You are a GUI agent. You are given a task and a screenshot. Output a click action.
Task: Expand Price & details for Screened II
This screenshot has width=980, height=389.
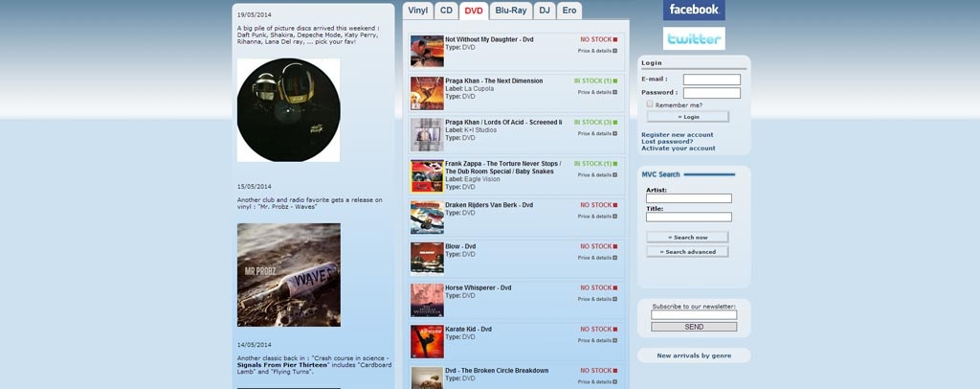(x=597, y=133)
